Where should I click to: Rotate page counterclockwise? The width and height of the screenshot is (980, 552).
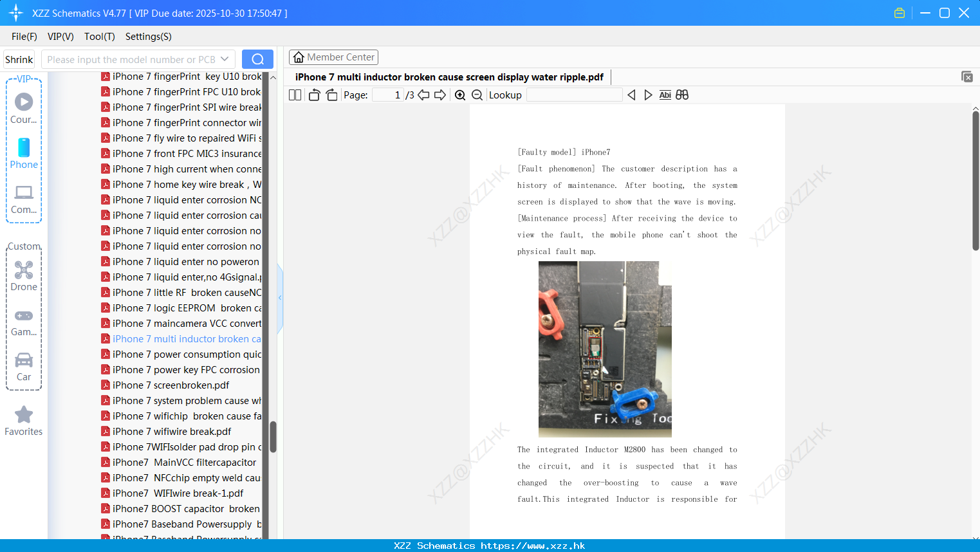pyautogui.click(x=314, y=95)
